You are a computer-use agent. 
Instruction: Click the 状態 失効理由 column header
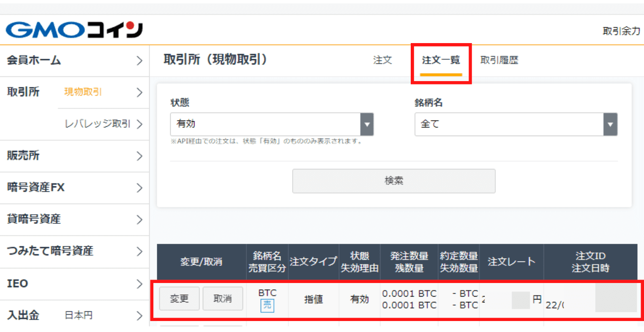(x=360, y=262)
